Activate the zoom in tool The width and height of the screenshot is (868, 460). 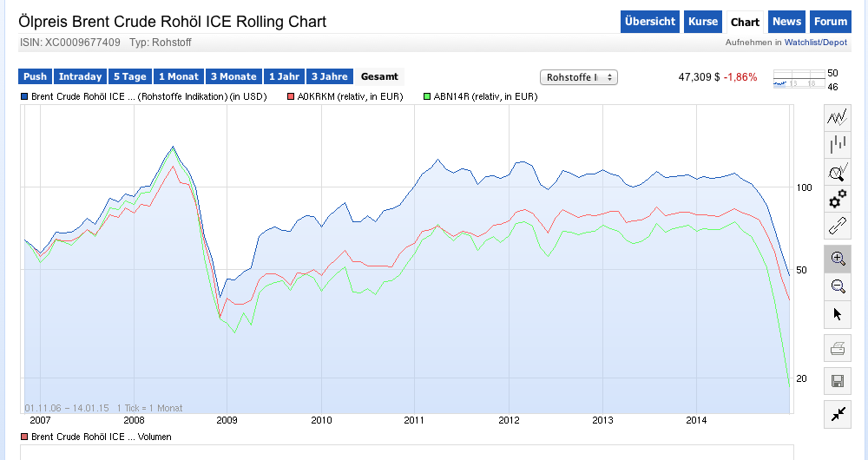(x=837, y=259)
